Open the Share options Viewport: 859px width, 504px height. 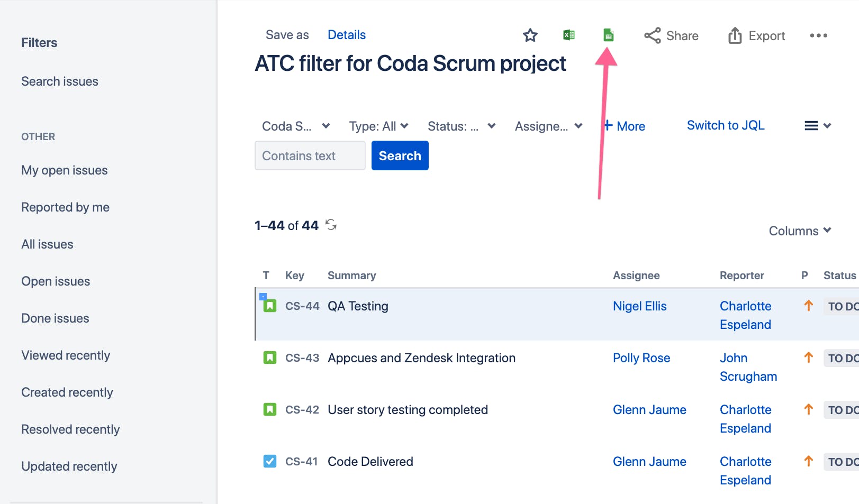671,36
